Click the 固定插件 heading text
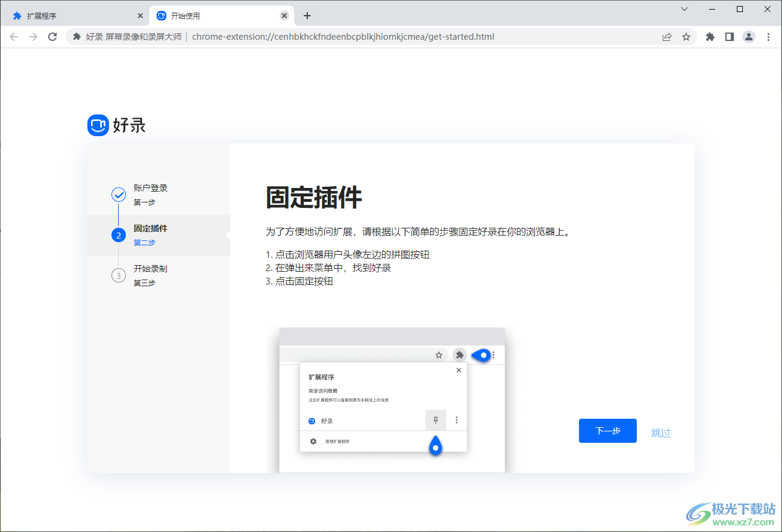This screenshot has height=532, width=782. 314,198
